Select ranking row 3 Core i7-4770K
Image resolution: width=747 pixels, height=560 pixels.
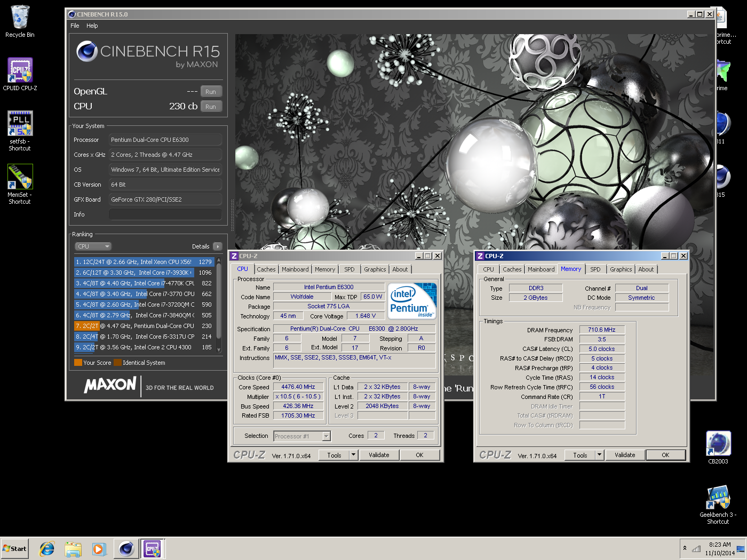144,283
